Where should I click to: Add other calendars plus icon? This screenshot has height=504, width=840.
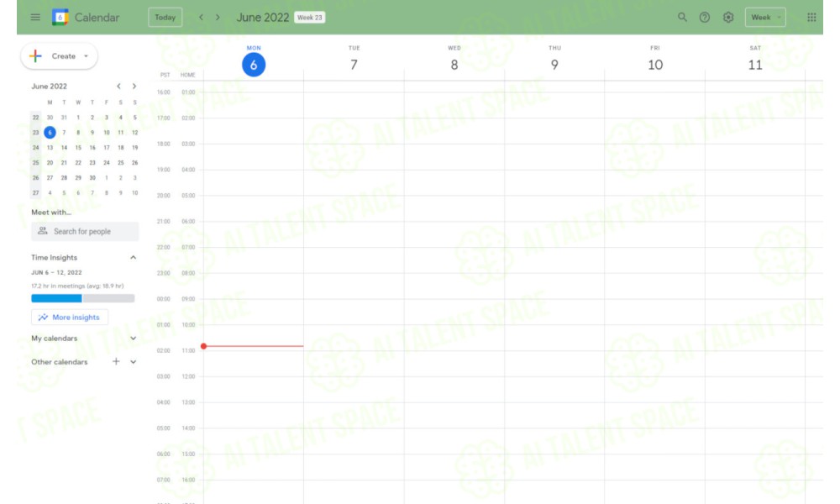(116, 361)
